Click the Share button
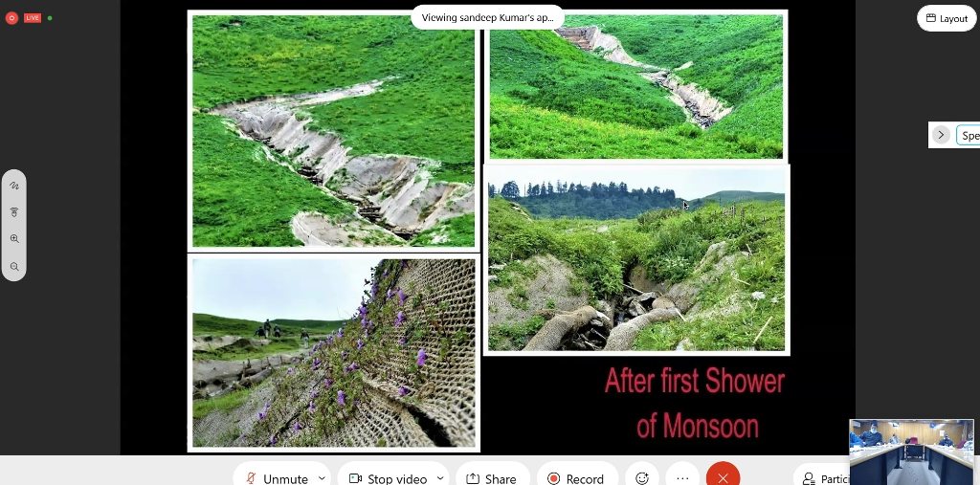 click(492, 478)
